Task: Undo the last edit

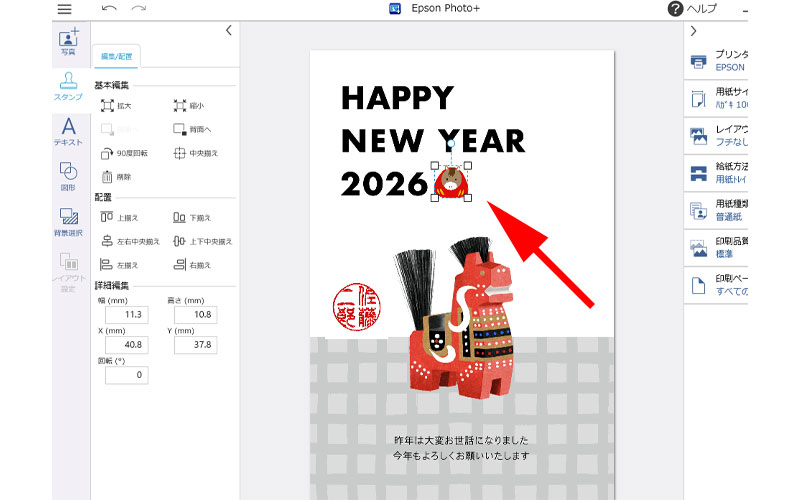Action: coord(109,8)
